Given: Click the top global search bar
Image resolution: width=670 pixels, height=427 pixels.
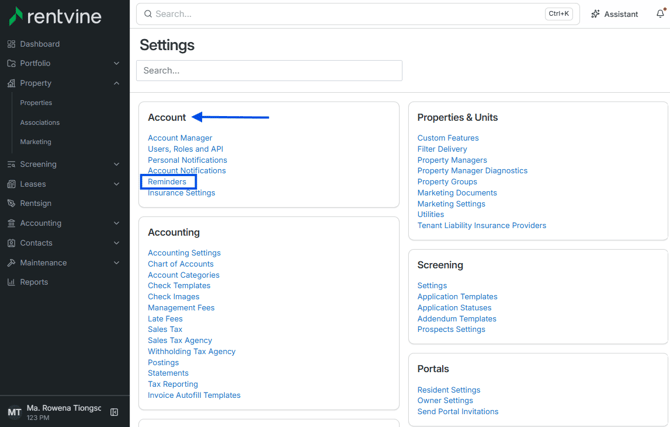Looking at the screenshot, I should tap(358, 14).
